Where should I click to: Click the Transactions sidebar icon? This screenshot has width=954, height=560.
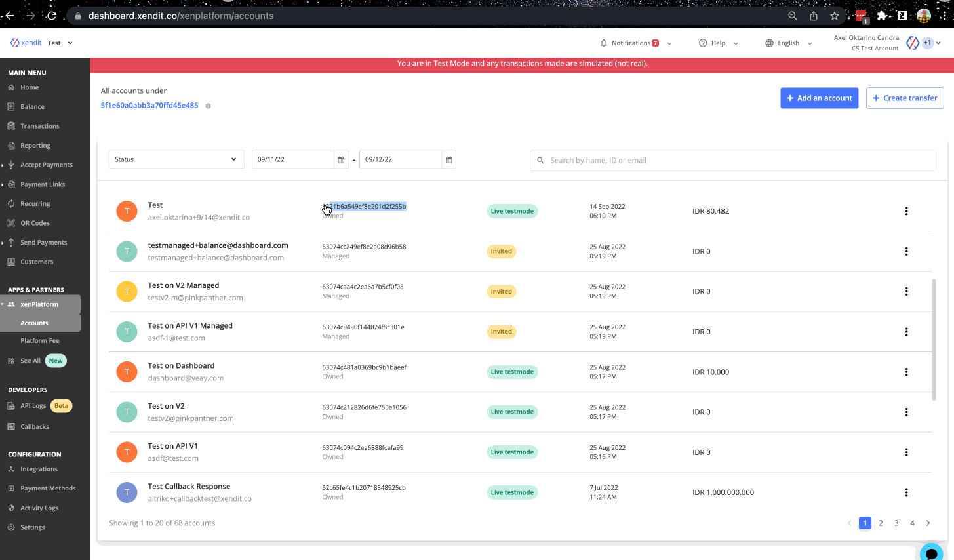click(11, 126)
